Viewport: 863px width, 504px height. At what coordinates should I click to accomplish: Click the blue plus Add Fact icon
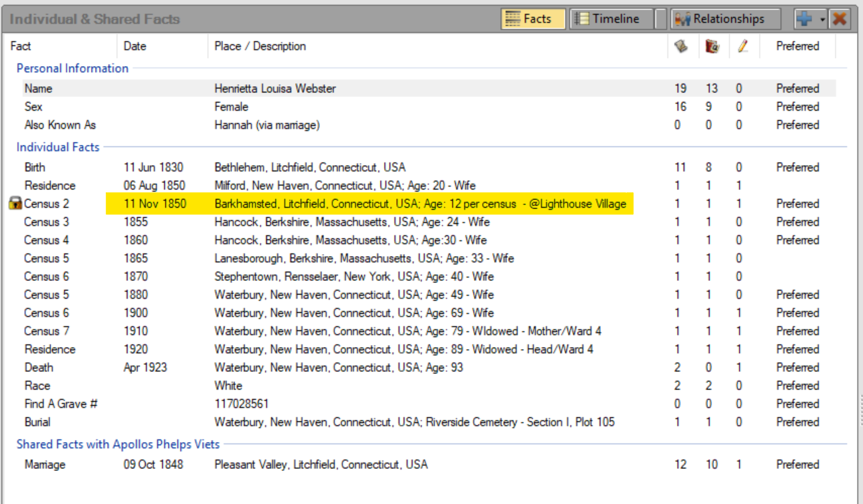click(x=804, y=19)
